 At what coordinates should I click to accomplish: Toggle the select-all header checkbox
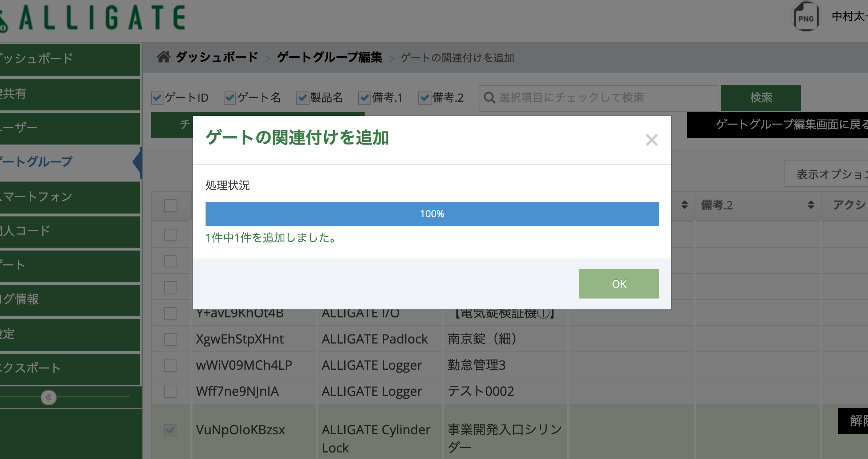170,205
